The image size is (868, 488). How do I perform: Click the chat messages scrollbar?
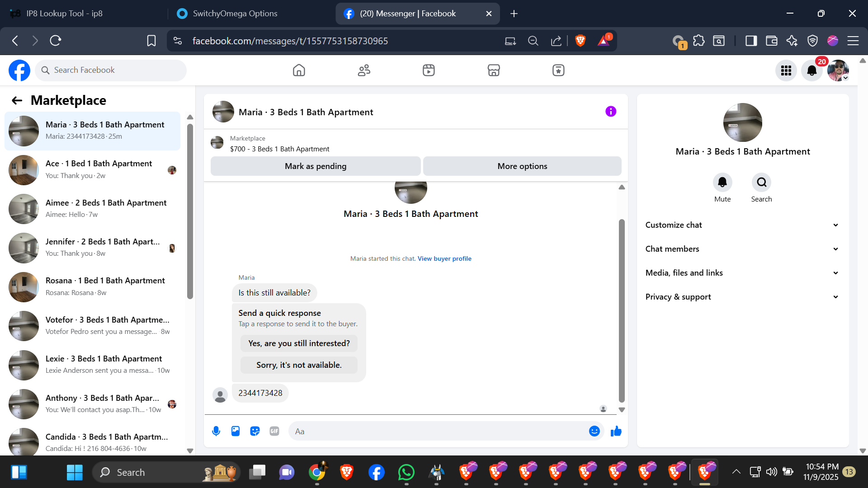622,311
